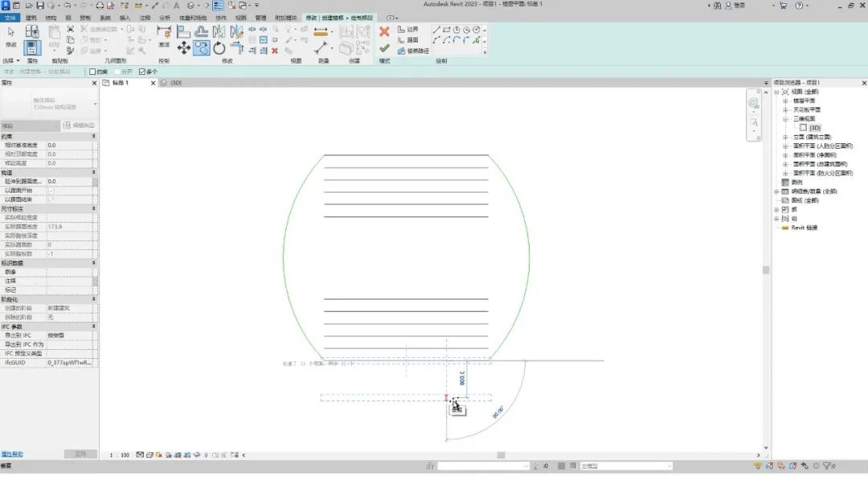This screenshot has width=868, height=489.
Task: Click the drawing area's horizontal scrollbar thumb
Action: (x=501, y=455)
